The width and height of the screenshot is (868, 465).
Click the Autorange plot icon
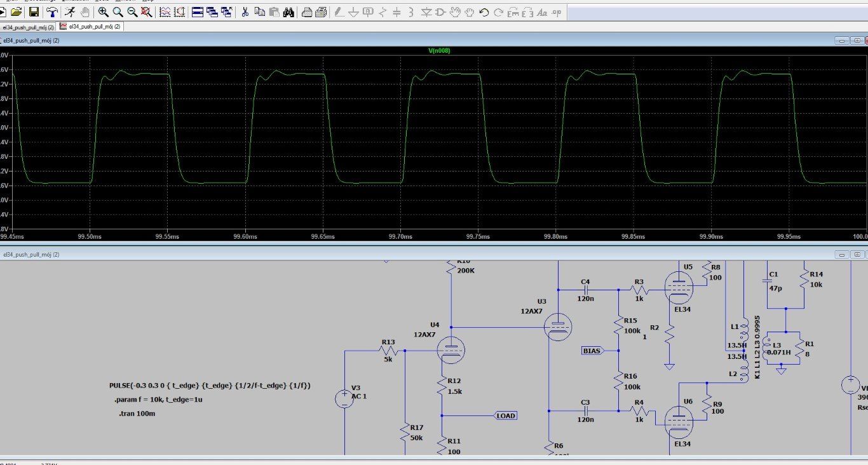[180, 12]
